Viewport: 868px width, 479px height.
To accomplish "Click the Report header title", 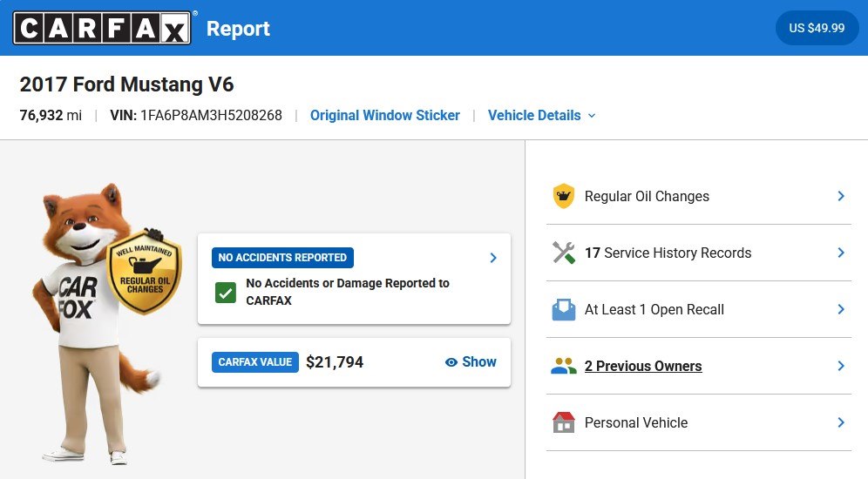I will tap(238, 28).
